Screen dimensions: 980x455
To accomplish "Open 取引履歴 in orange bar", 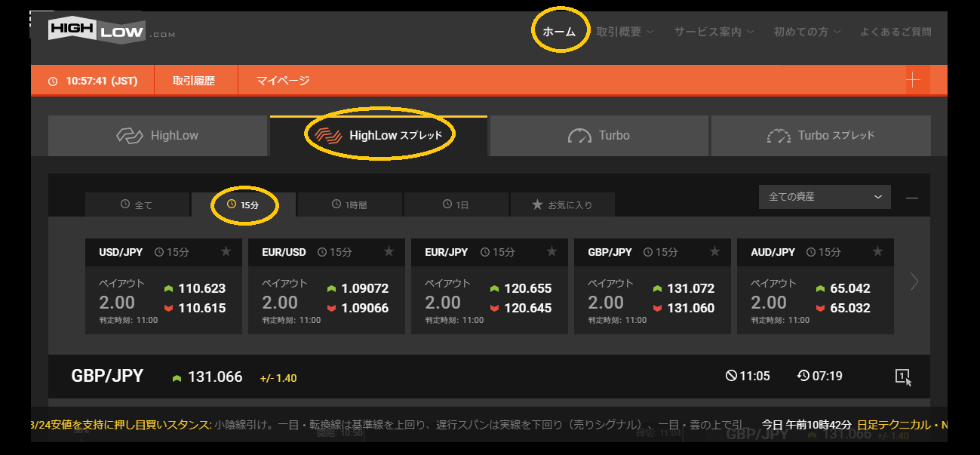I will [194, 81].
